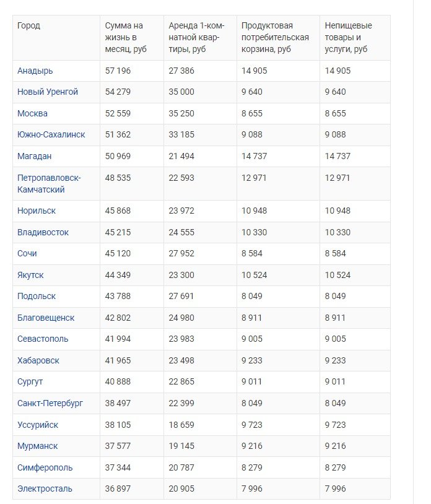Open the Благовещенск link

pyautogui.click(x=46, y=318)
